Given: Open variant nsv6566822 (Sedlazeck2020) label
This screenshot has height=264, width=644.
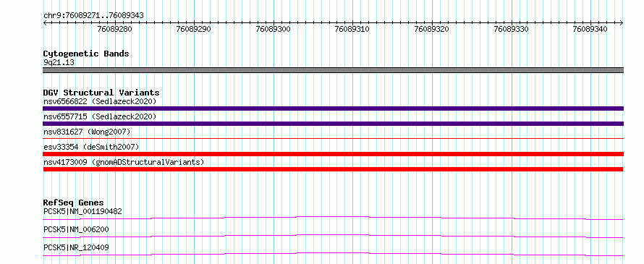Looking at the screenshot, I should [x=100, y=101].
